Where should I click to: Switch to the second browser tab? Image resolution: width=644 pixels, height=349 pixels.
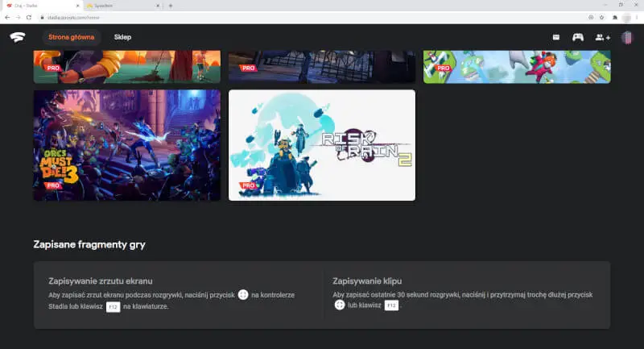point(122,6)
